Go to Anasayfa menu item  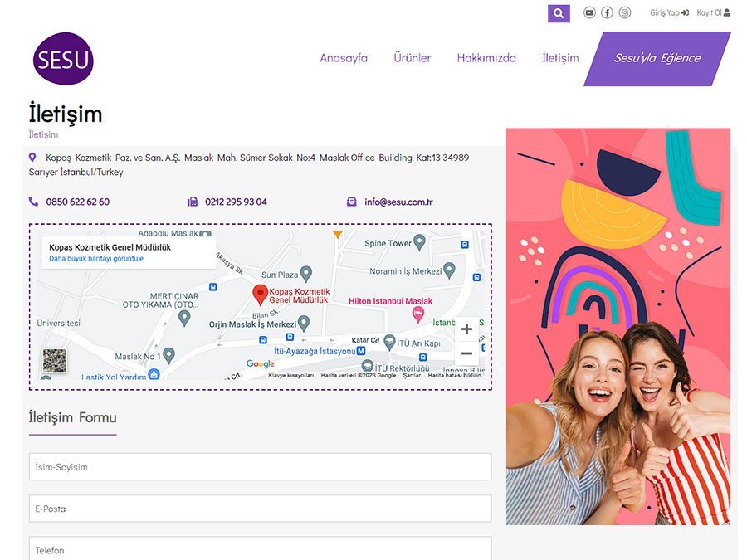pyautogui.click(x=344, y=58)
